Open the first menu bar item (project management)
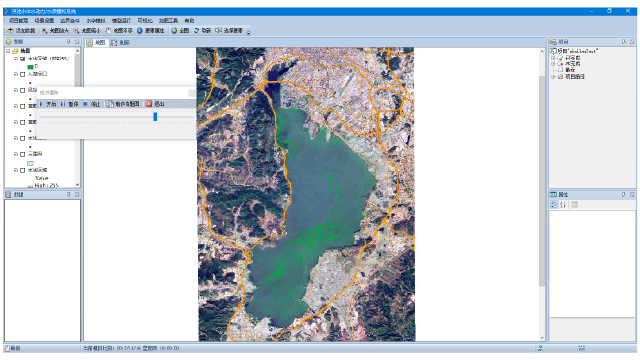This screenshot has height=360, width=640. [19, 20]
